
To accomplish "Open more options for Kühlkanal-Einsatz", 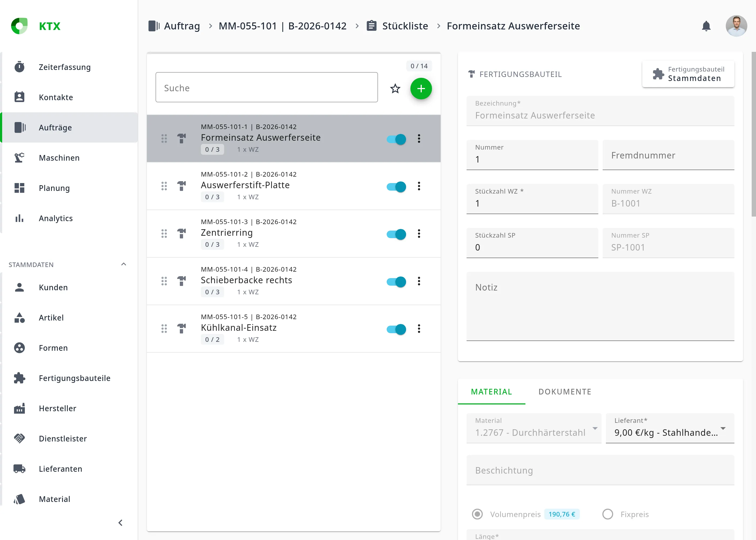I will [419, 329].
